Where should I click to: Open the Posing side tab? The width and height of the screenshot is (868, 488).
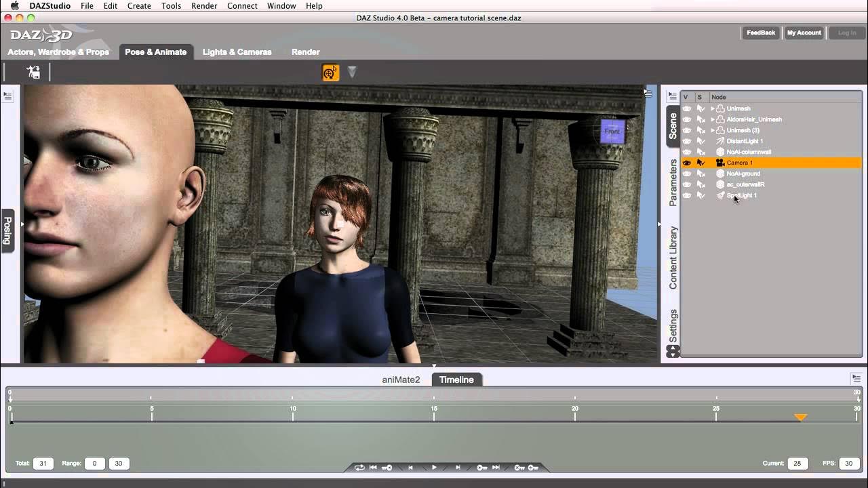[8, 230]
